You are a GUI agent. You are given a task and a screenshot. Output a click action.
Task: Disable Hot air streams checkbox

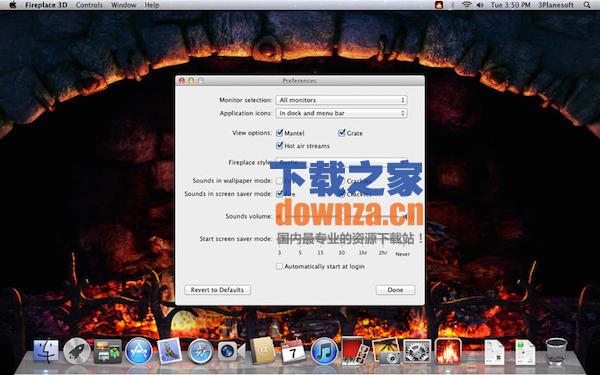(279, 146)
